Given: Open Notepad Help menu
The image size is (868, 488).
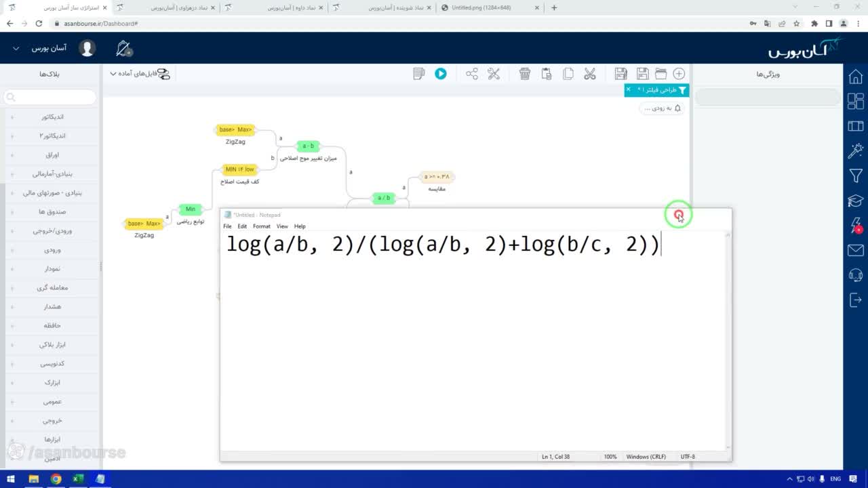Looking at the screenshot, I should pyautogui.click(x=300, y=226).
